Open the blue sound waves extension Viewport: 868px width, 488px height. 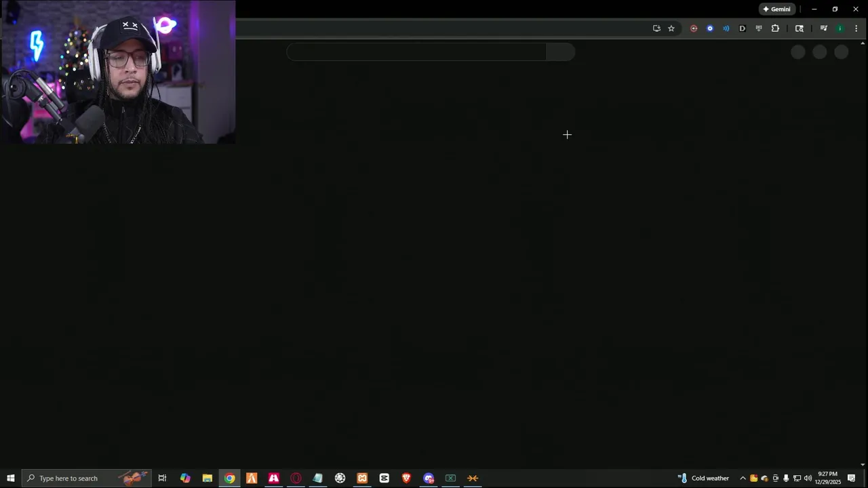tap(726, 28)
